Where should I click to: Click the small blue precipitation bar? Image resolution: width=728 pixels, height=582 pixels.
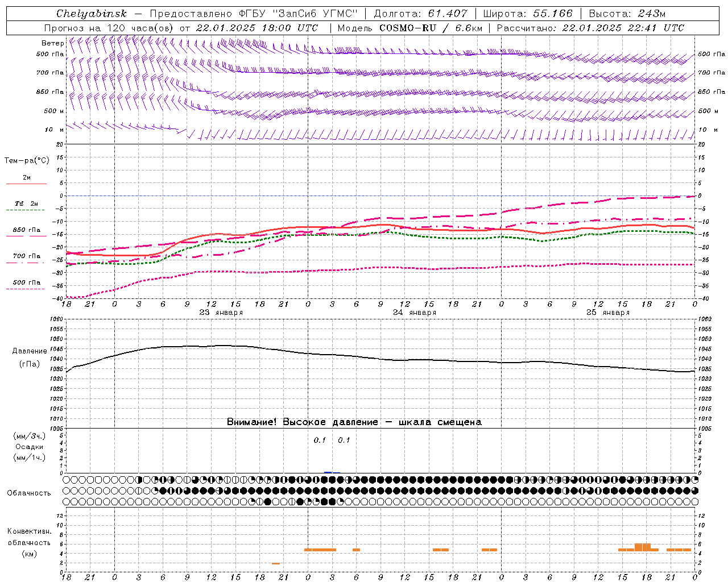click(328, 472)
